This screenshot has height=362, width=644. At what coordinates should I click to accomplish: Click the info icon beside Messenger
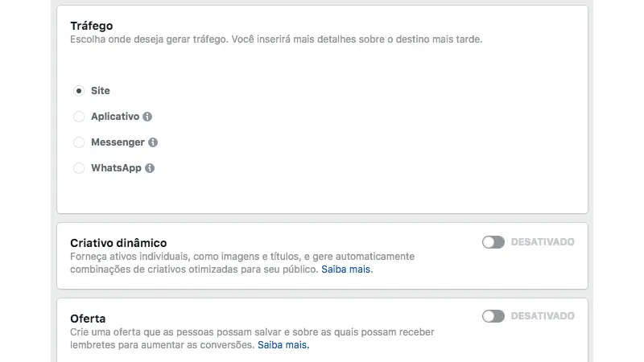(153, 142)
